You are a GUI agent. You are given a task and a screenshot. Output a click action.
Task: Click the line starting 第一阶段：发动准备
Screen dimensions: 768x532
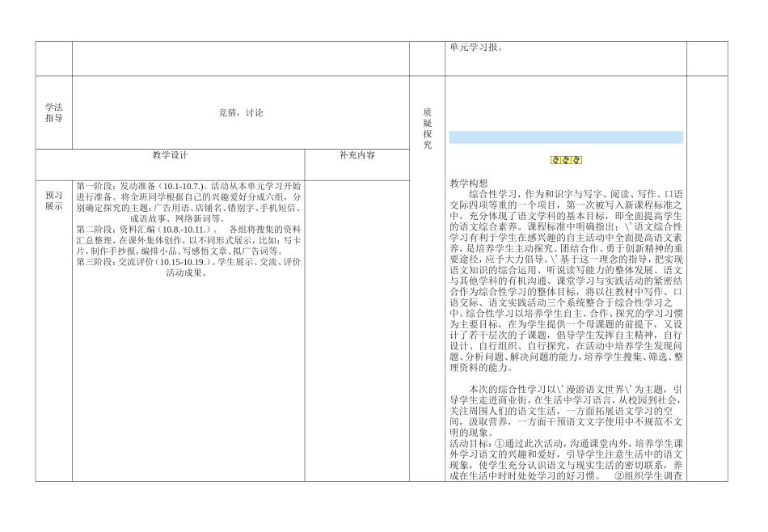pos(188,186)
